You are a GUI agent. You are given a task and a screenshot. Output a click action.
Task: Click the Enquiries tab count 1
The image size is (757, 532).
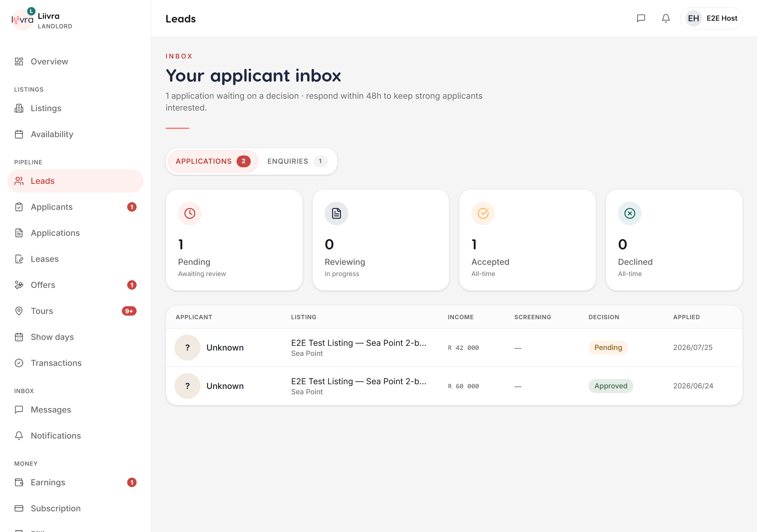(320, 161)
